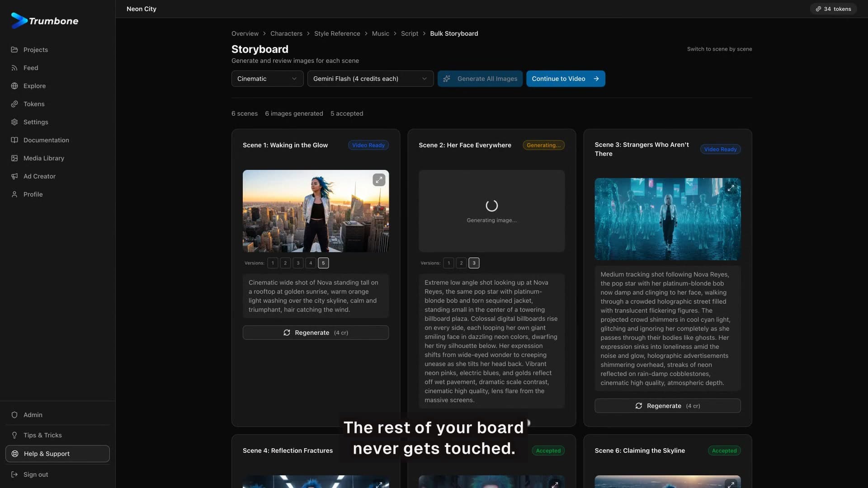Click the Scene 2 Generating badge
Screen dimensions: 868x488
[543, 145]
